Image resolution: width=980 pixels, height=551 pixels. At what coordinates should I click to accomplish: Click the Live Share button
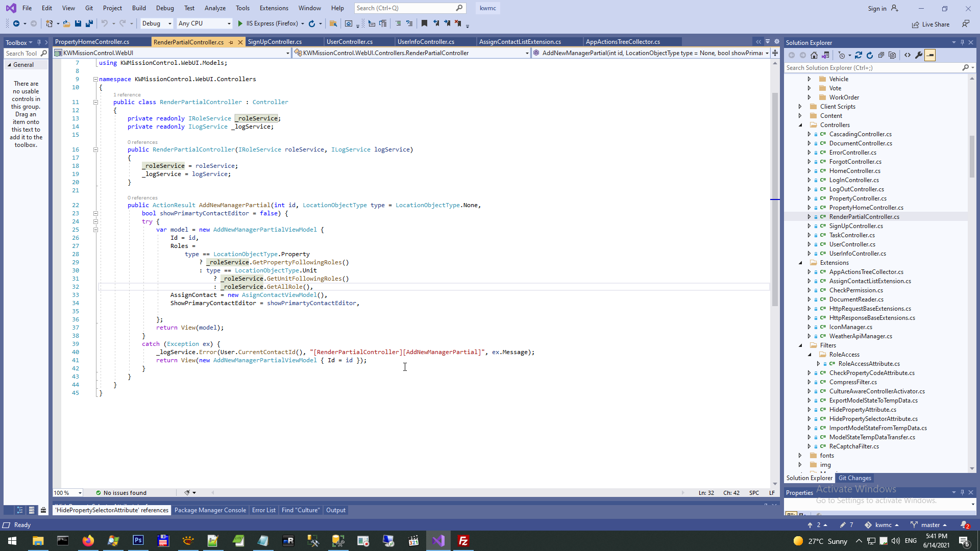[x=931, y=24]
